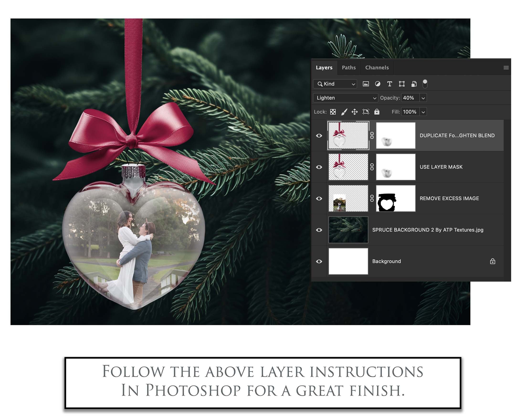Hide the USE LAYER MASK layer
Screen dimensions: 525x420
319,167
